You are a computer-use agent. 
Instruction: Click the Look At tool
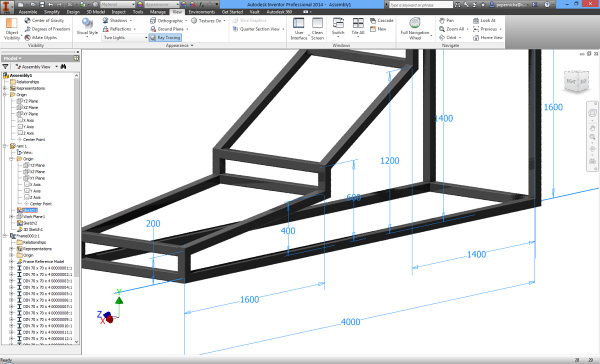pos(484,20)
